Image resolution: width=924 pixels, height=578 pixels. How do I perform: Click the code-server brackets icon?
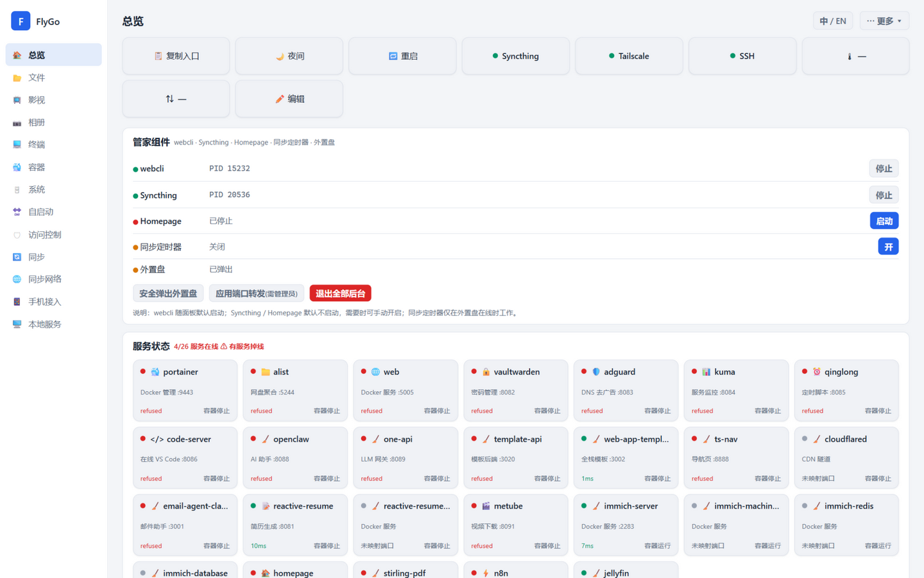click(157, 439)
